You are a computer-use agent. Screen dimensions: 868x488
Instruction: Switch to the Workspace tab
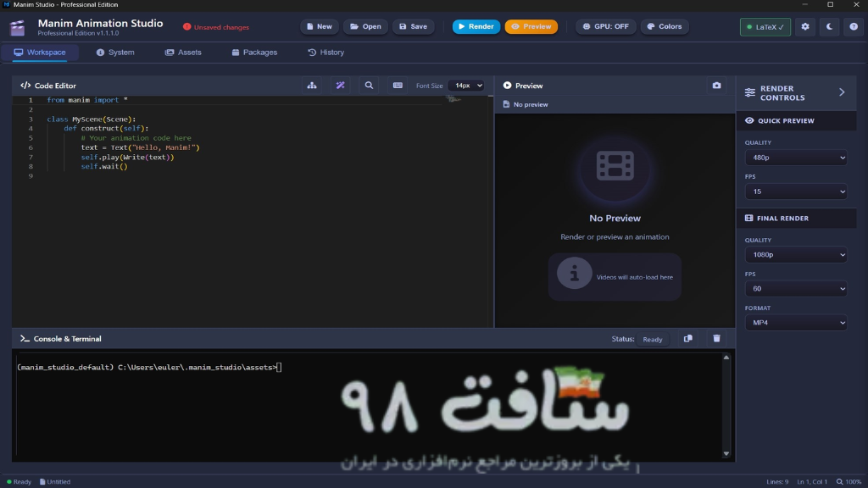tap(40, 52)
